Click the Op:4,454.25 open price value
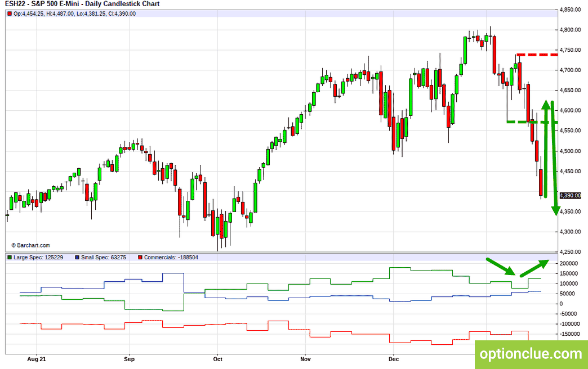Viewport: 588px width, 369px height. [x=29, y=14]
